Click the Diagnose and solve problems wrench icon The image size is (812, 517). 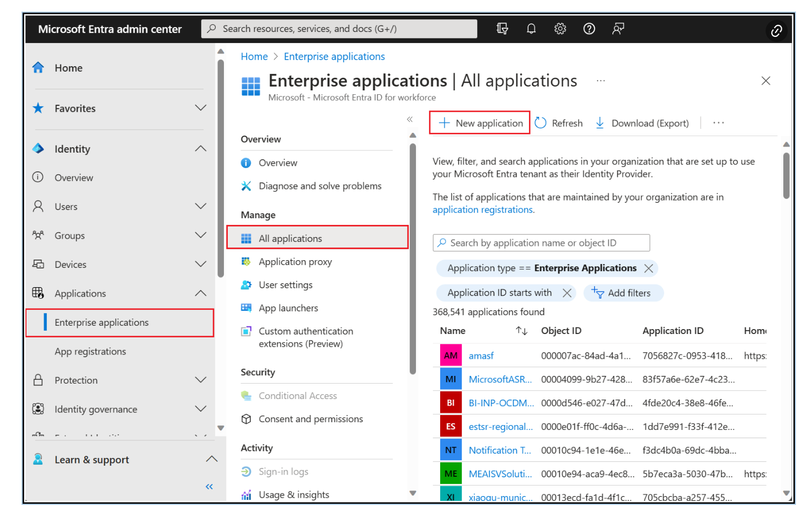click(246, 186)
